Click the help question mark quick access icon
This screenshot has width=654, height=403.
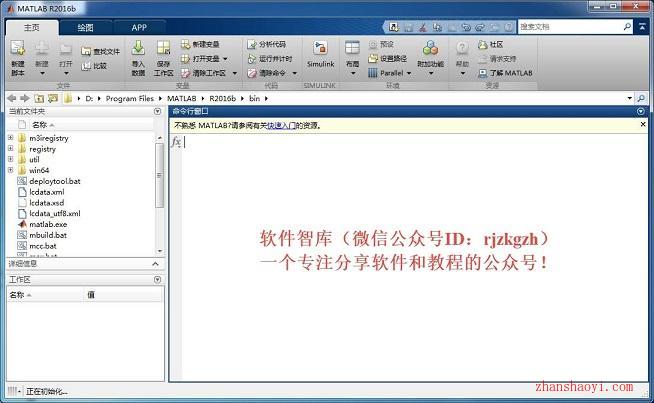(508, 28)
